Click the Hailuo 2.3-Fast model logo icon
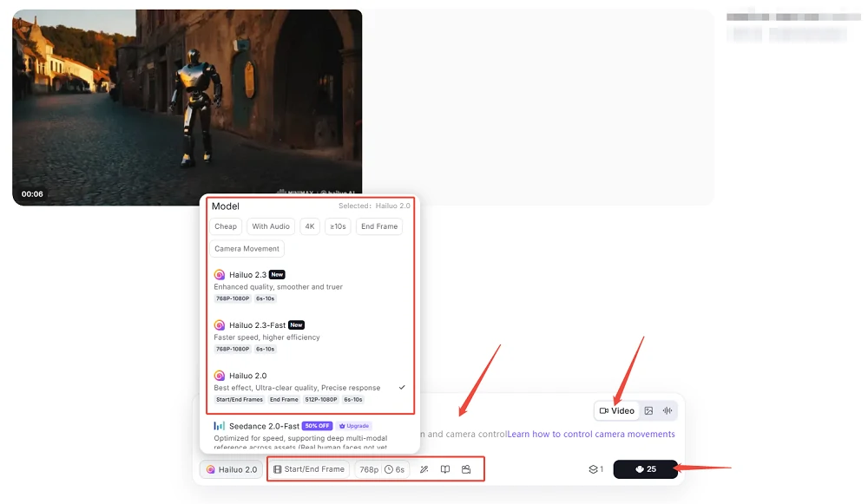Screen dimensions: 868x504 pos(220,325)
